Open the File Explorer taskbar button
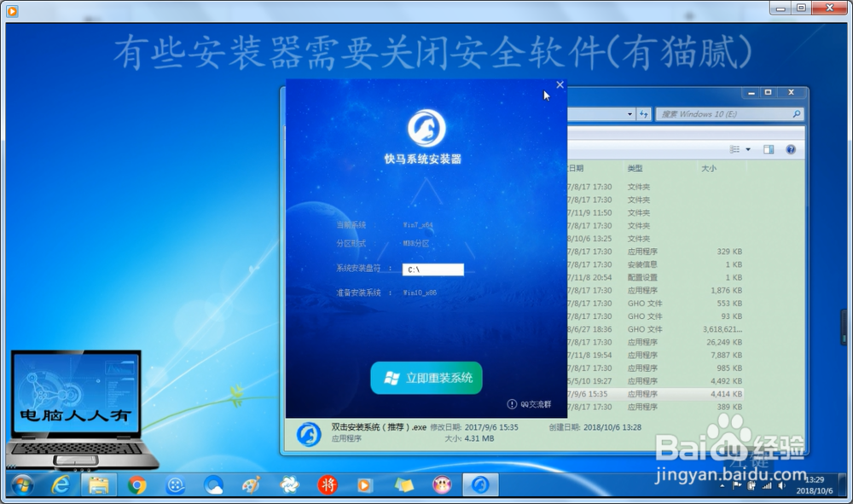Viewport: 853px width, 504px height. tap(98, 485)
